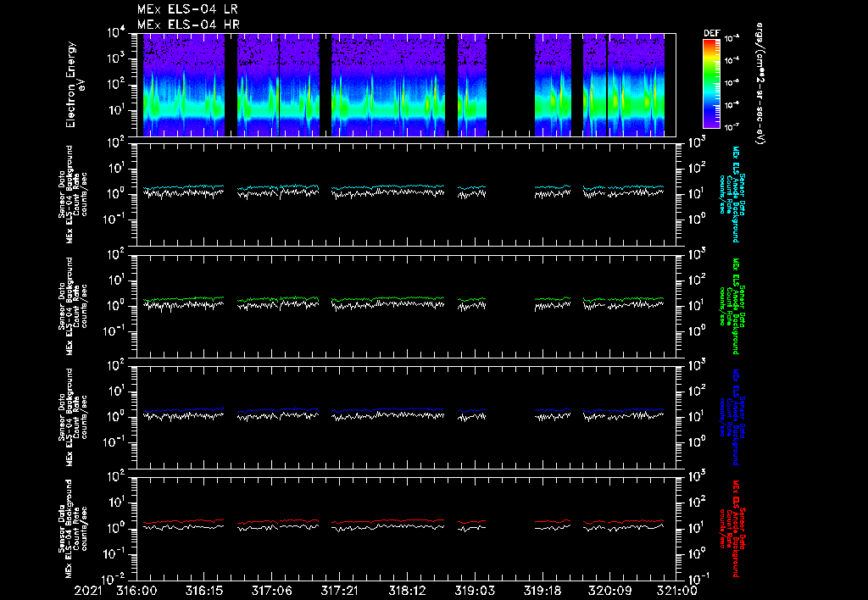Select the 'DEF' label above the color bar
The image size is (868, 600).
711,33
